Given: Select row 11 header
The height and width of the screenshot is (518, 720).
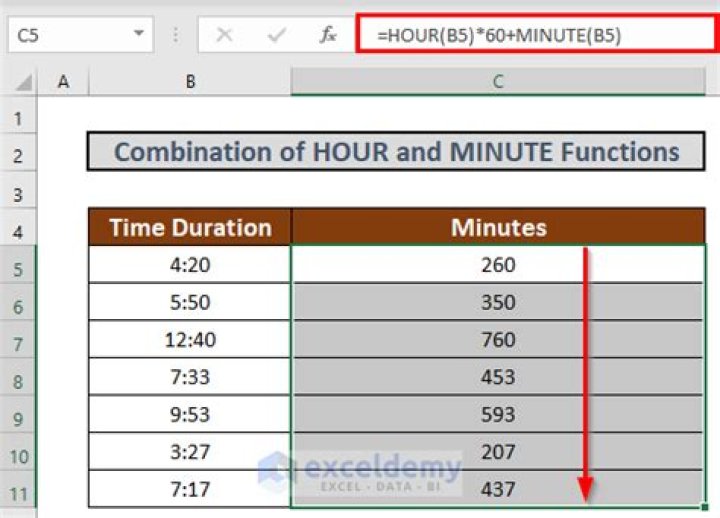Looking at the screenshot, I should [x=19, y=489].
